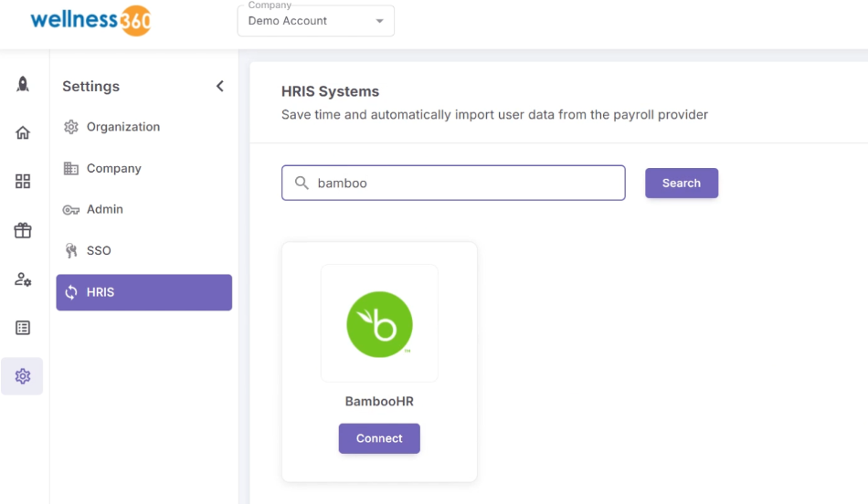Click the search field containing bamboo
This screenshot has width=868, height=504.
(x=453, y=183)
